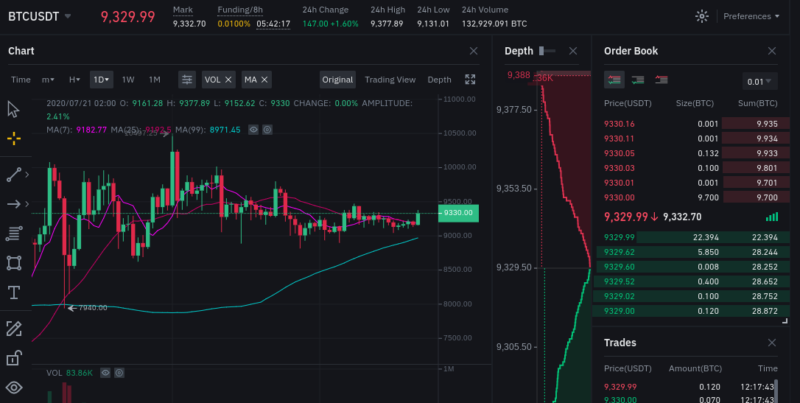Open the technical indicators settings icon
This screenshot has height=403, width=800.
point(187,80)
